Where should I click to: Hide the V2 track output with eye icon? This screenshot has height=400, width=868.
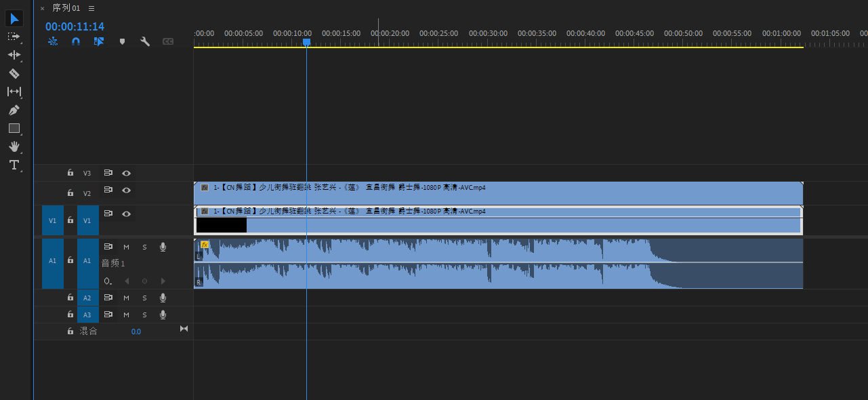[x=126, y=191]
